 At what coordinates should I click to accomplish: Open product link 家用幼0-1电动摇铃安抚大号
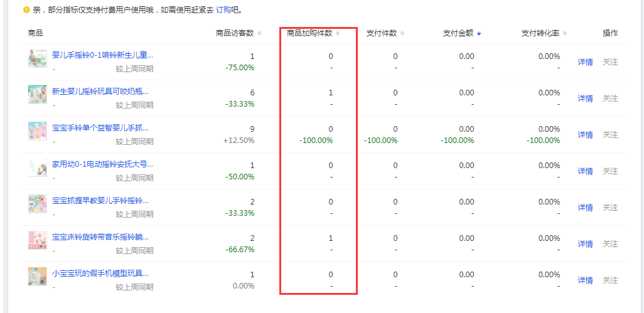click(103, 164)
